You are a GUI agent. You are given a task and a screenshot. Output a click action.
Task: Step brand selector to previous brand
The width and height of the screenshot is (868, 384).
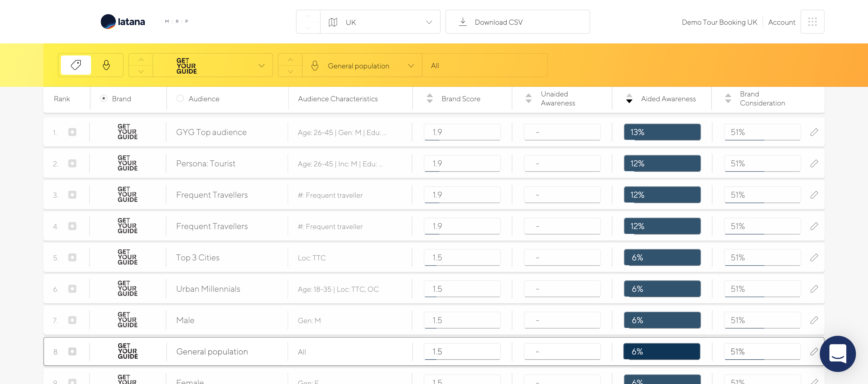(x=141, y=60)
